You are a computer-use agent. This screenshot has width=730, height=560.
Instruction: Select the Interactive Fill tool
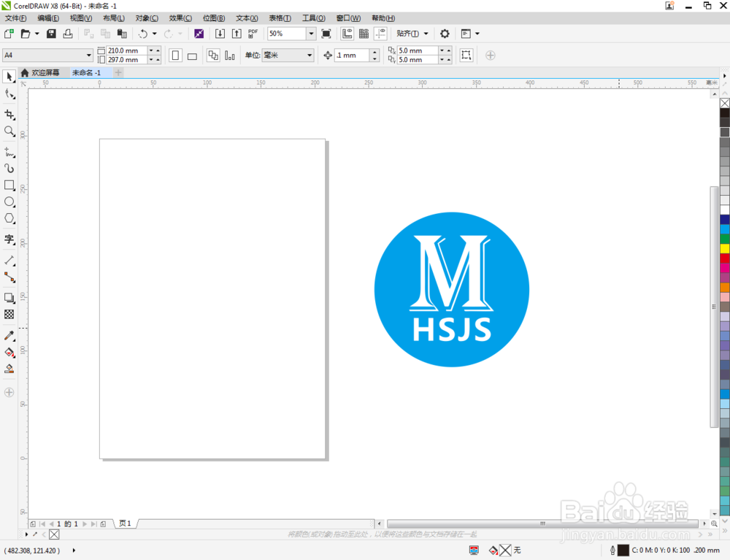pos(9,353)
